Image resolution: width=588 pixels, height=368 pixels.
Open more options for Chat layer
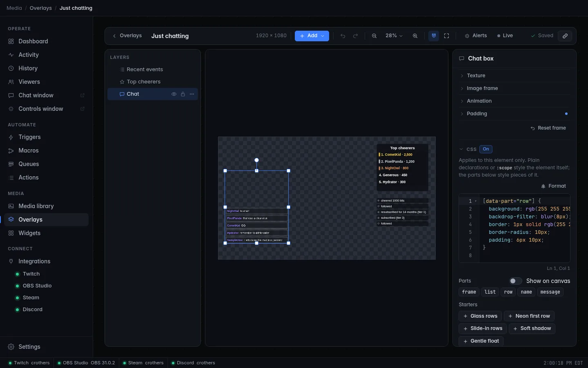tap(192, 94)
